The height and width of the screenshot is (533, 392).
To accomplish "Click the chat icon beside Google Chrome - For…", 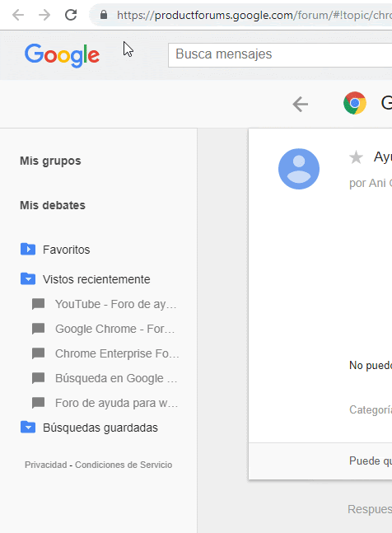I will 39,329.
